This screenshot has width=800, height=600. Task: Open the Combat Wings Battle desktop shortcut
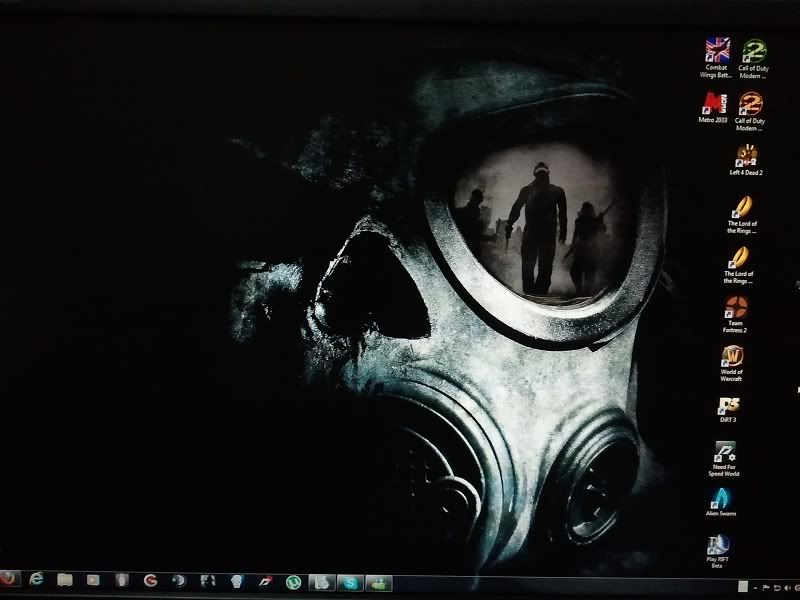[x=717, y=58]
